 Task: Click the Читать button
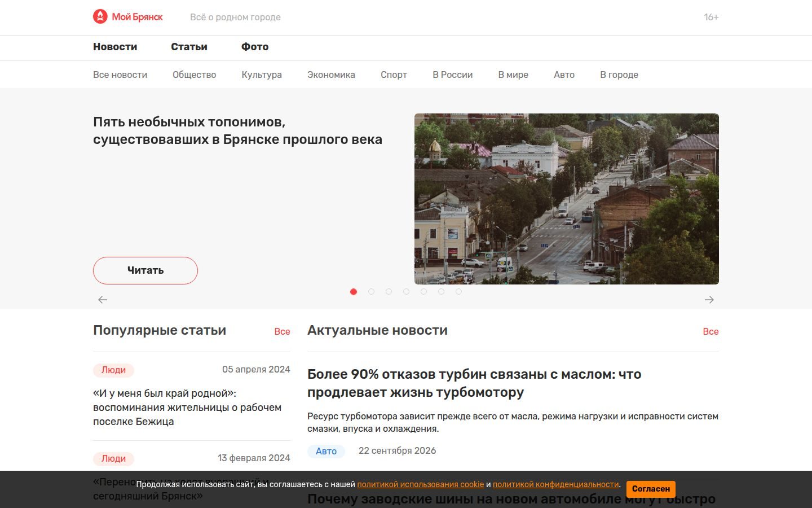(x=145, y=270)
